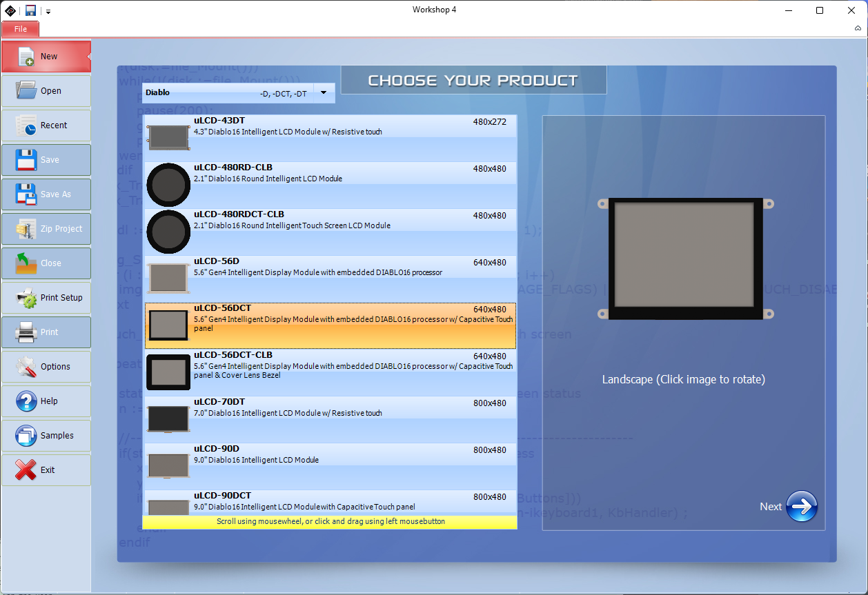The height and width of the screenshot is (595, 868).
Task: Pick the uLCD-90D product thumbnail
Action: tap(168, 465)
